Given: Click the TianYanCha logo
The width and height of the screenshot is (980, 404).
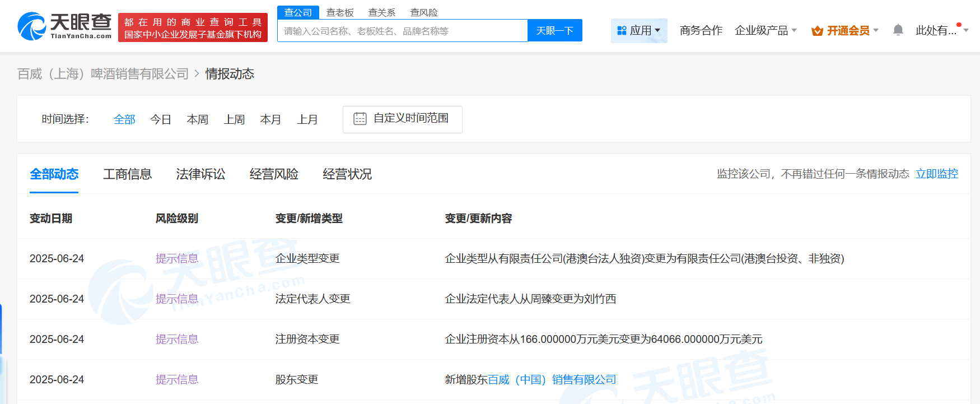Looking at the screenshot, I should [64, 26].
